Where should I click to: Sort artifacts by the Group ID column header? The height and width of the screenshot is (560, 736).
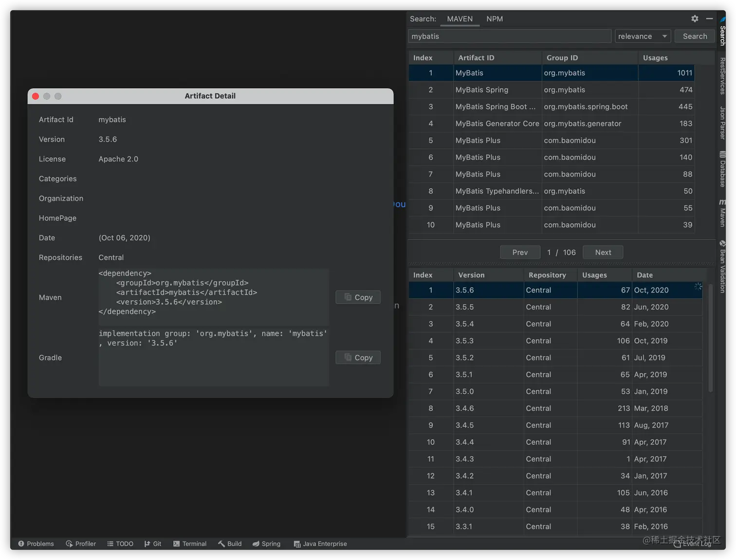590,57
